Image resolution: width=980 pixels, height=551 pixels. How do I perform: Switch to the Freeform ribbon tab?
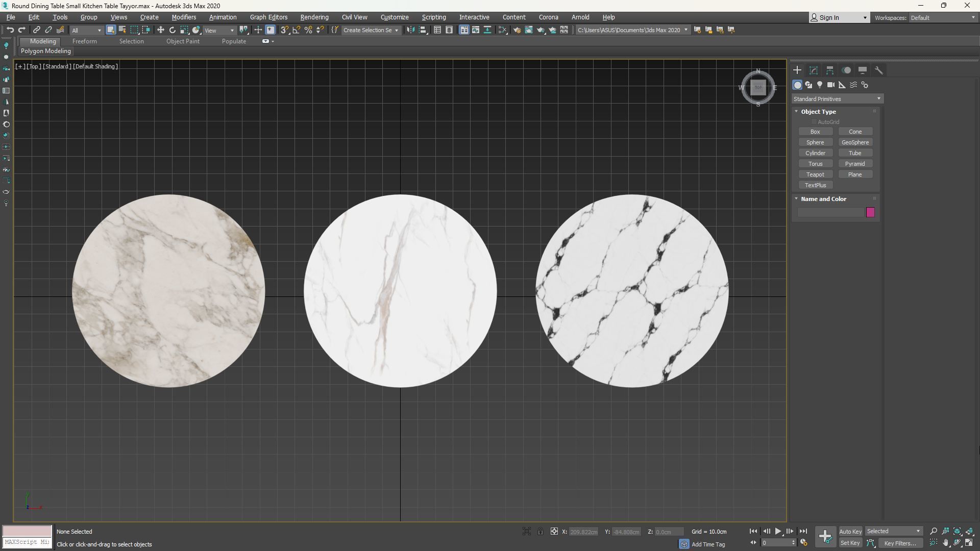pos(84,41)
